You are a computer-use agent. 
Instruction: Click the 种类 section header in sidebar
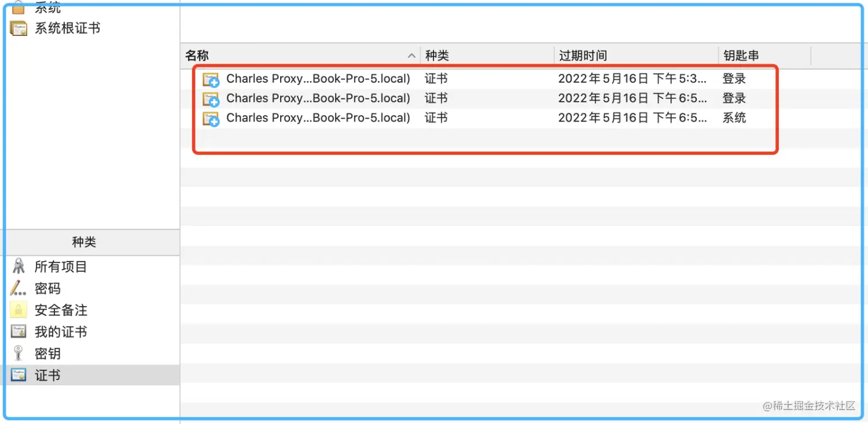(84, 242)
